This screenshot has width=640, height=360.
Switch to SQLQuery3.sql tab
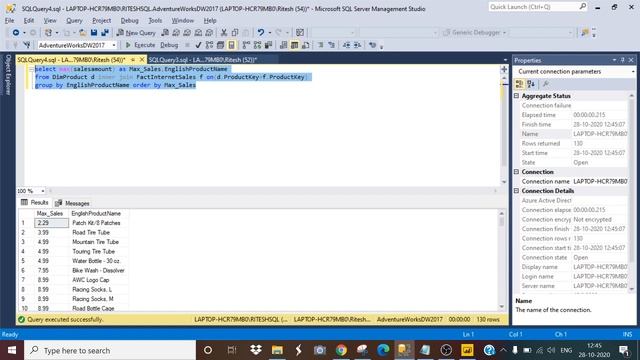[203, 60]
